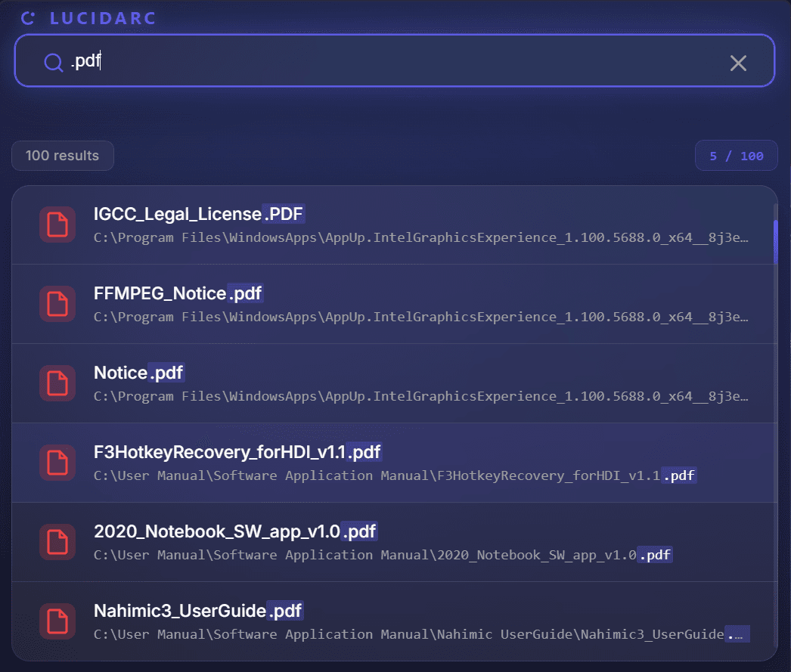Click the Lucidarc logo icon
This screenshot has height=672, width=791.
(x=28, y=18)
